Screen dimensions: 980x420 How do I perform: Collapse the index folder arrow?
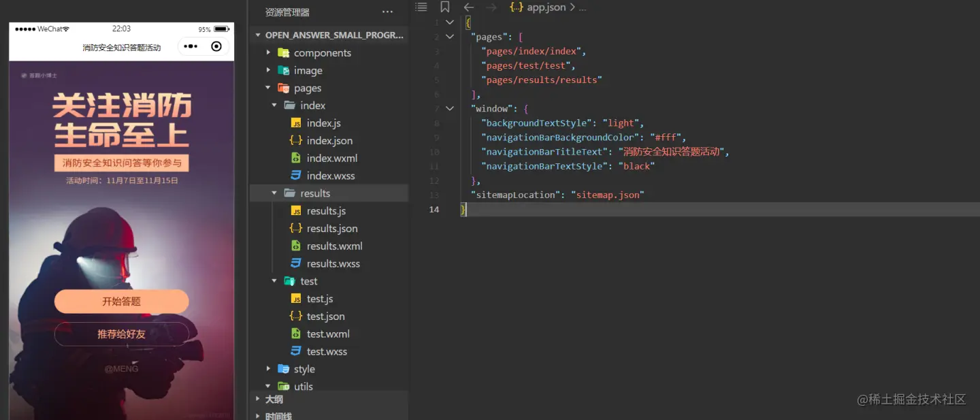(274, 106)
